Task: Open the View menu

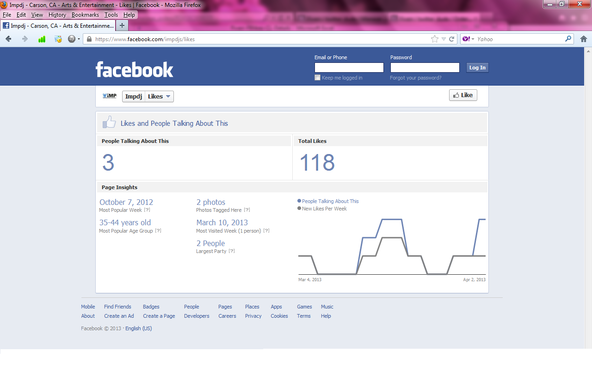Action: pos(37,15)
